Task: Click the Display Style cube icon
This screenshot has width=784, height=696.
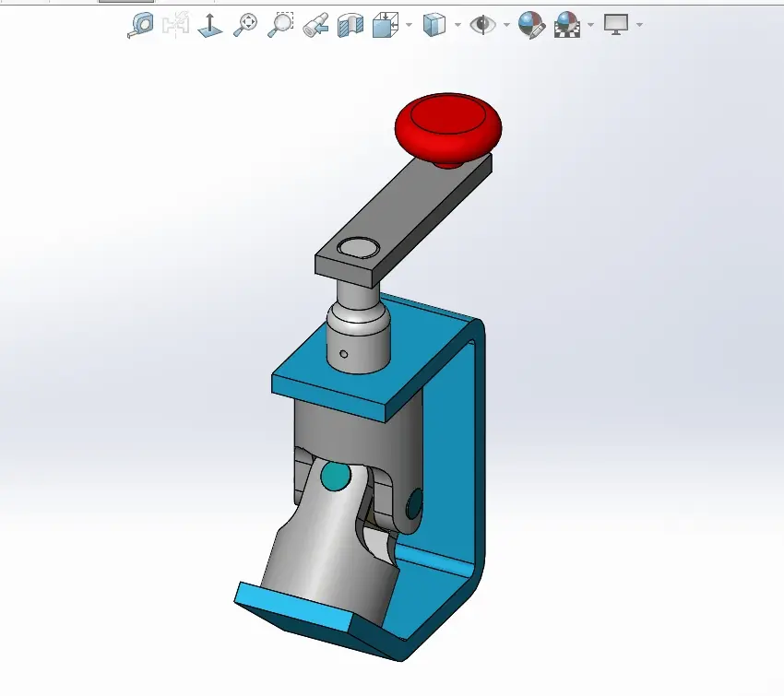Action: (x=434, y=25)
